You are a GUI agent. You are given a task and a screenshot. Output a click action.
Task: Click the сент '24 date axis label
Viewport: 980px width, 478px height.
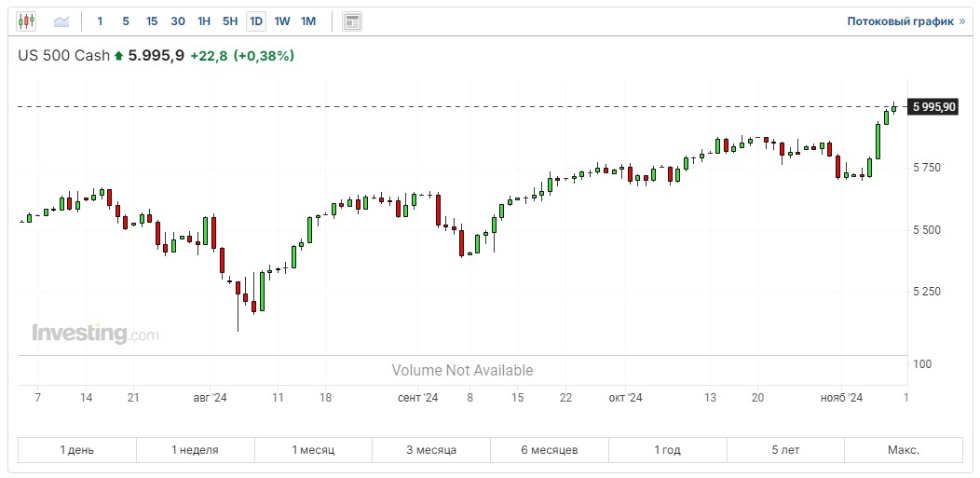click(x=419, y=397)
